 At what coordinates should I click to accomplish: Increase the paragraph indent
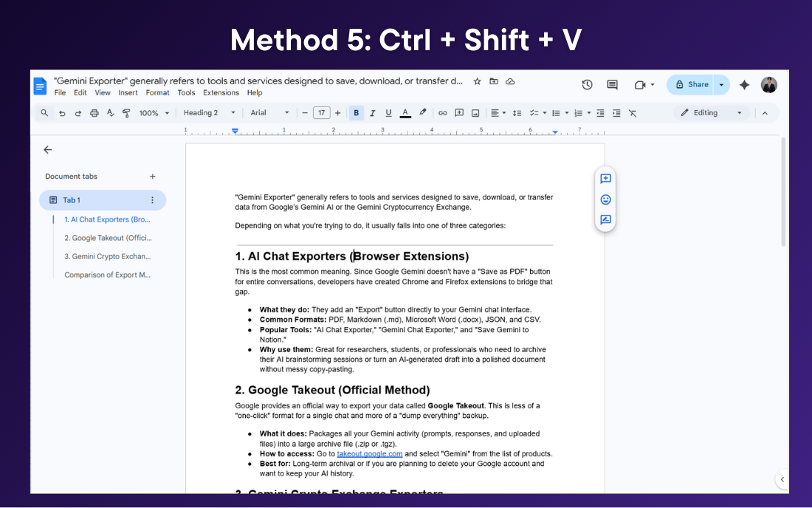616,113
